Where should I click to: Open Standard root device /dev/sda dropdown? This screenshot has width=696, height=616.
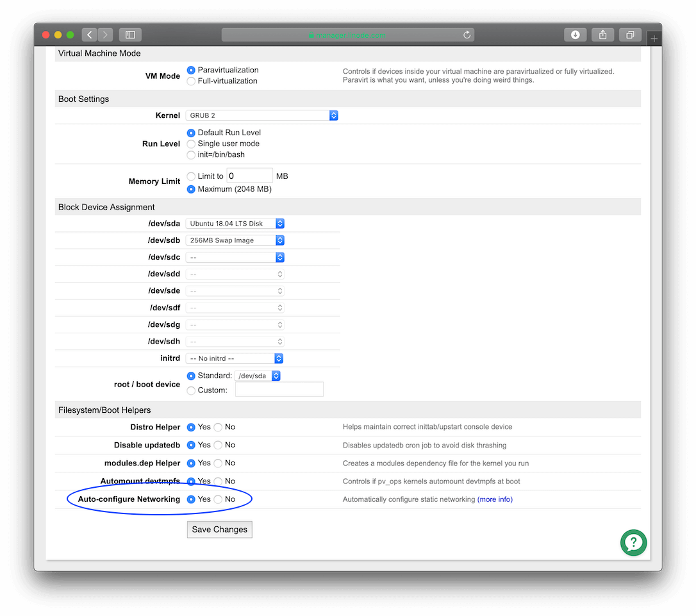tap(258, 376)
